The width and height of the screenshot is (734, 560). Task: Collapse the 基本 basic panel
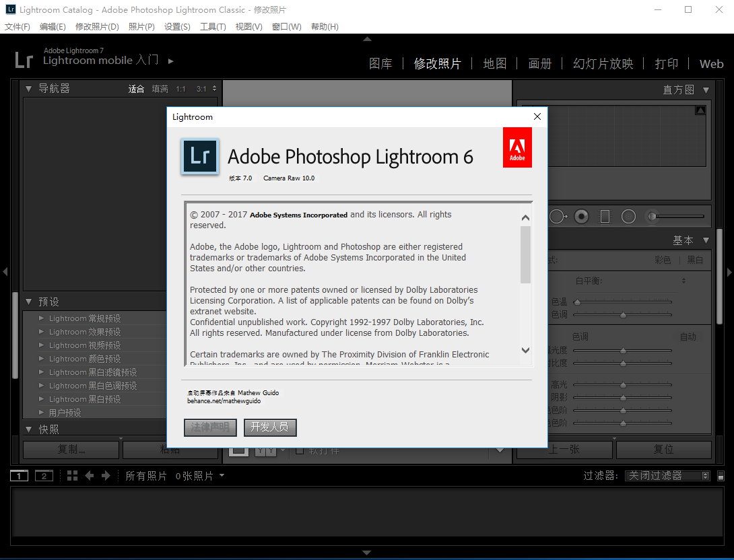pyautogui.click(x=706, y=240)
